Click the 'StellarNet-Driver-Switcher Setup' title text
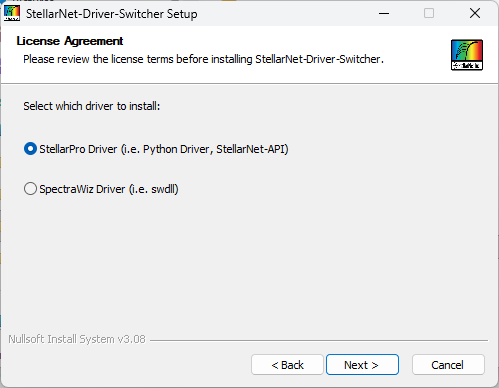This screenshot has width=499, height=388. point(112,14)
